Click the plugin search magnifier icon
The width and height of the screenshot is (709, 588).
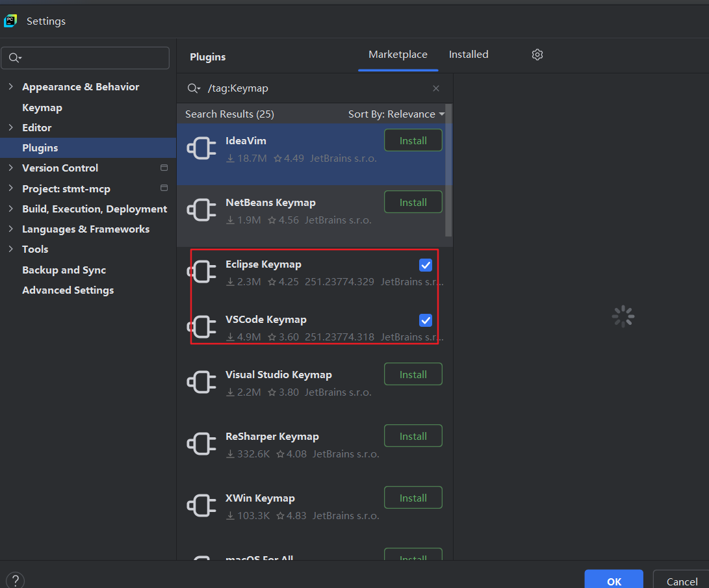194,88
